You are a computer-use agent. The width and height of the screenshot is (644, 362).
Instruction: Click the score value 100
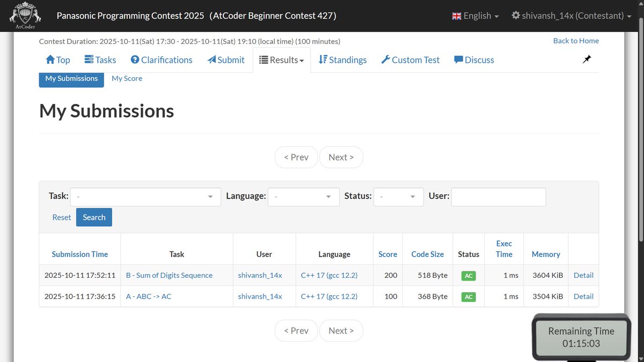pyautogui.click(x=391, y=296)
